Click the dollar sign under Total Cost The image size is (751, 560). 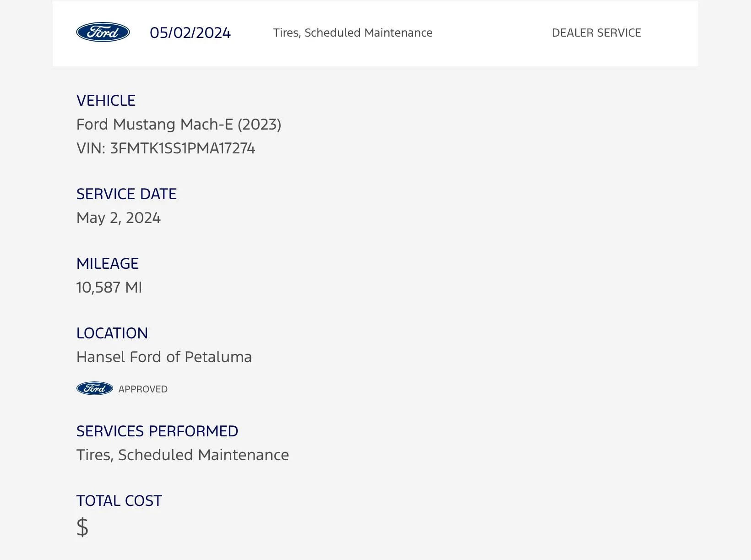82,527
